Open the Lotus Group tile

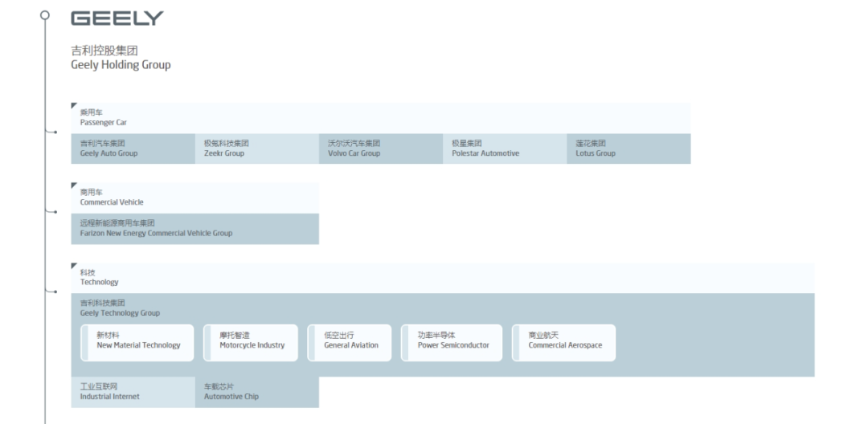[628, 149]
